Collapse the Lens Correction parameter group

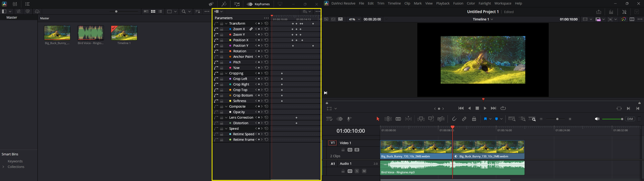226,118
